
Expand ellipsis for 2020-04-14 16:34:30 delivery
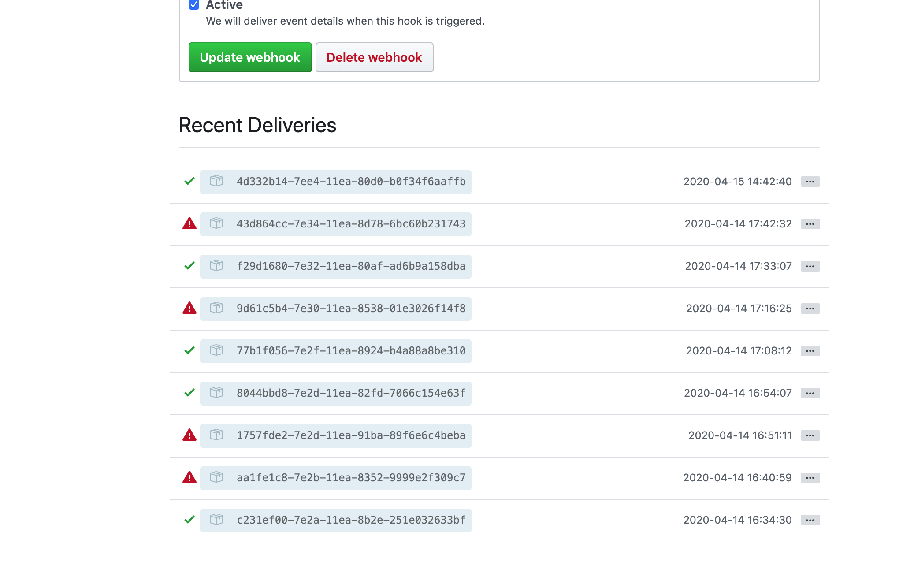(x=810, y=520)
